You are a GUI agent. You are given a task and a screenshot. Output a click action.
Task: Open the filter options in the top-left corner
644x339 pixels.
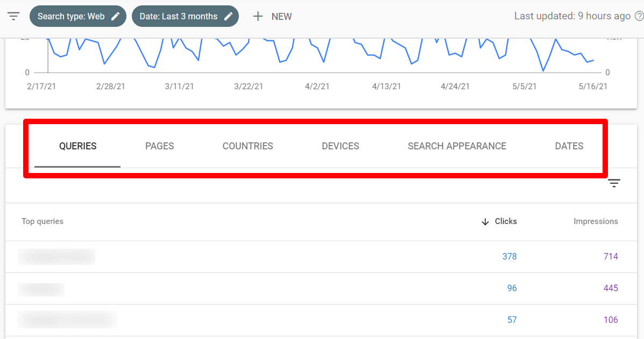(13, 16)
